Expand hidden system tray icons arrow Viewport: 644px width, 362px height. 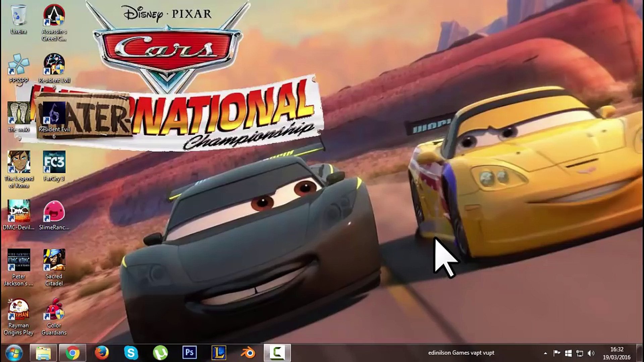[545, 353]
